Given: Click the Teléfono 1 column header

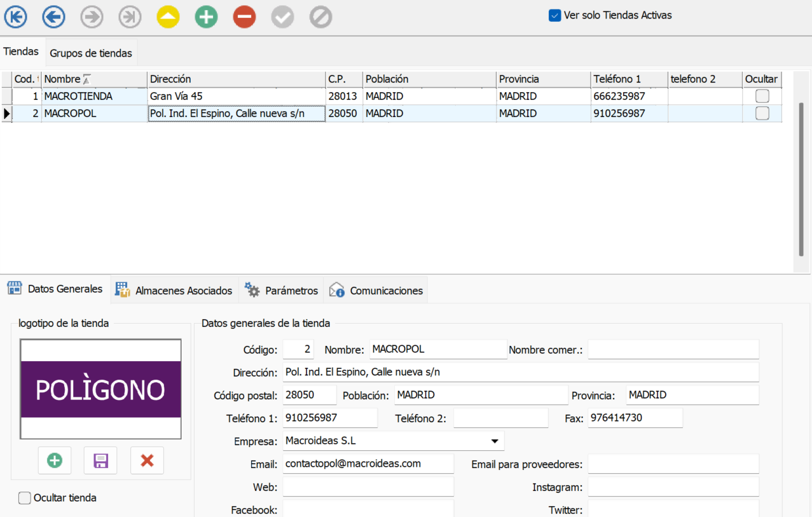Looking at the screenshot, I should (x=629, y=79).
